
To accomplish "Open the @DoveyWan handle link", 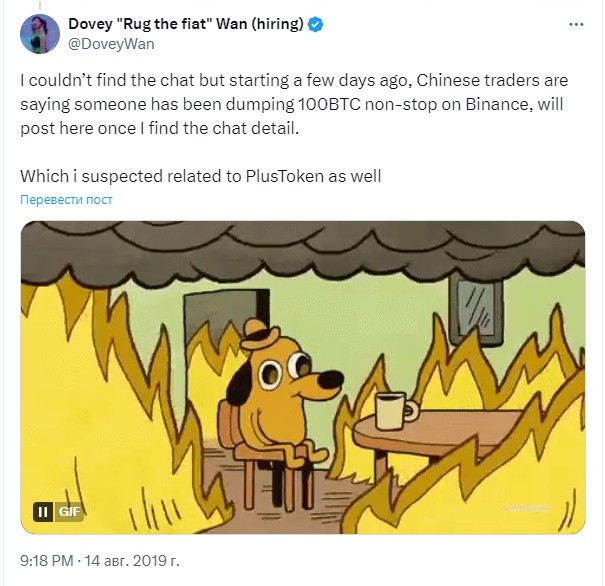I will click(111, 44).
